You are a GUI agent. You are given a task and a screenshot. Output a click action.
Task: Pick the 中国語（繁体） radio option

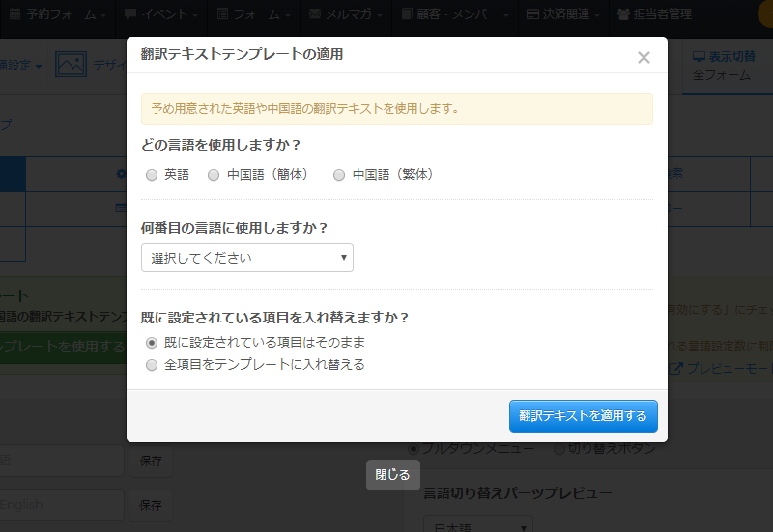(x=339, y=175)
